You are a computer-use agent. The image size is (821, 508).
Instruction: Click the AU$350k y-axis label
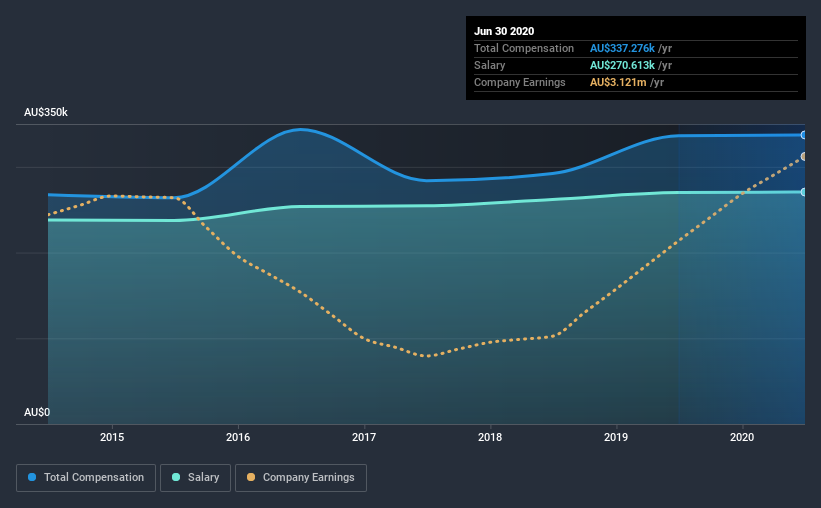coord(46,113)
